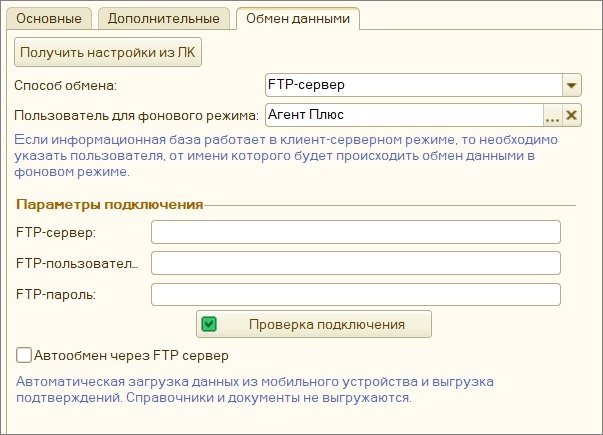The image size is (603, 435).
Task: Click the Способ обмена field showing FTP-сервер
Action: pyautogui.click(x=414, y=85)
